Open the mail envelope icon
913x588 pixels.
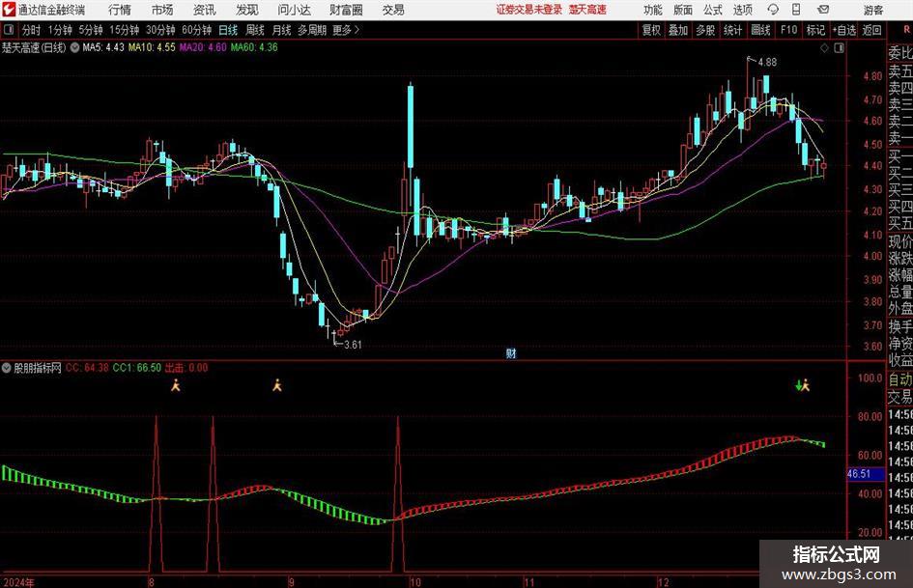pyautogui.click(x=823, y=10)
